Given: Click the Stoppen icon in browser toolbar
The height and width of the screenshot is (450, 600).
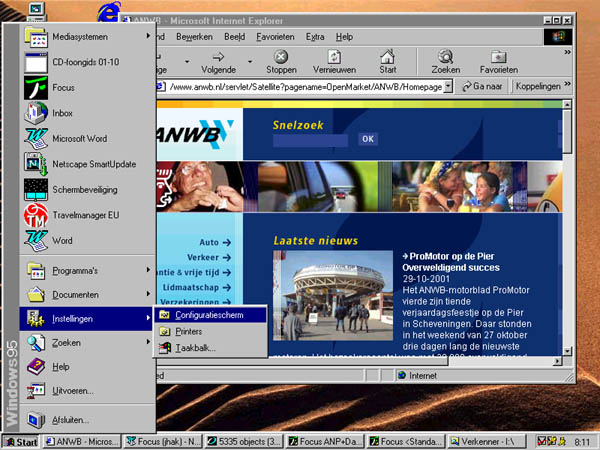Looking at the screenshot, I should [x=281, y=58].
